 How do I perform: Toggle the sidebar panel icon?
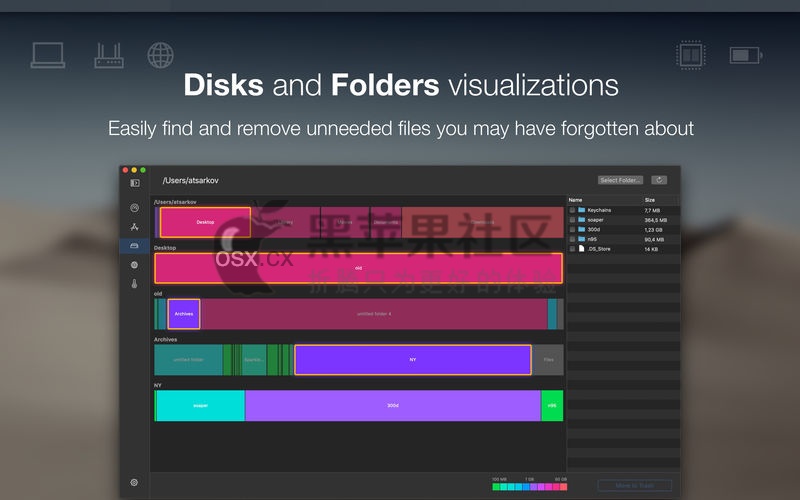(135, 183)
